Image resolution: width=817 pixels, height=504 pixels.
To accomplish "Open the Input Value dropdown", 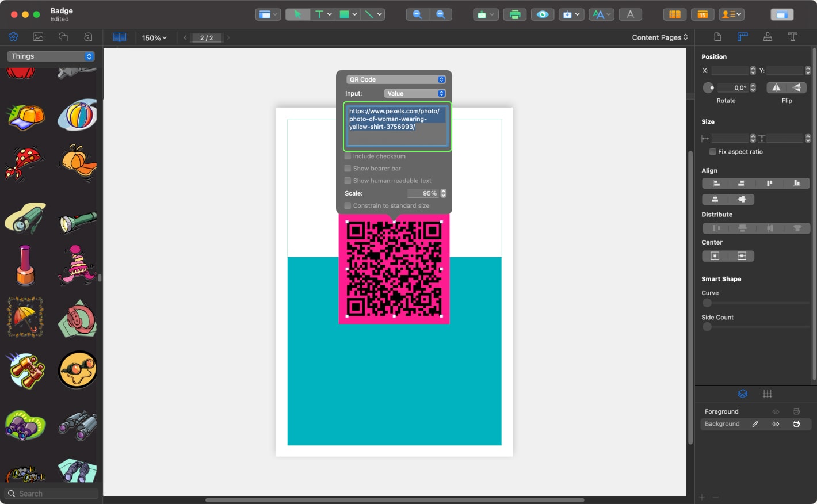I will [x=415, y=93].
